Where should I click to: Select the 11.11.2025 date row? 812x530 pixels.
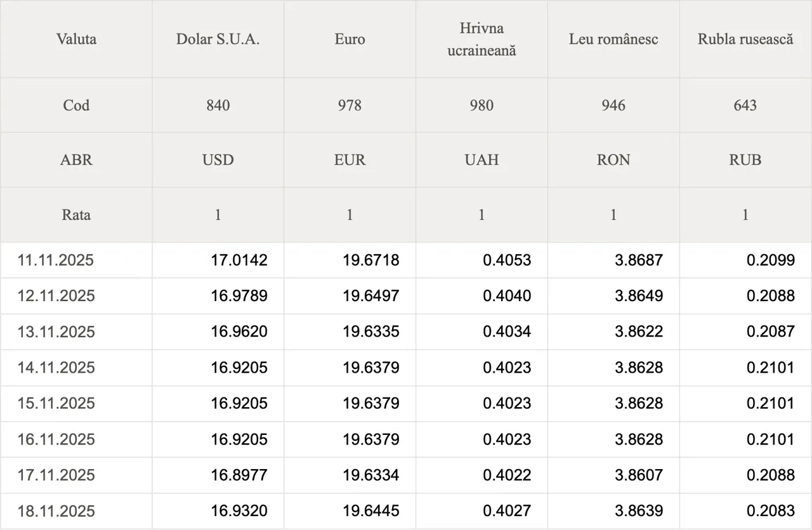click(x=56, y=260)
